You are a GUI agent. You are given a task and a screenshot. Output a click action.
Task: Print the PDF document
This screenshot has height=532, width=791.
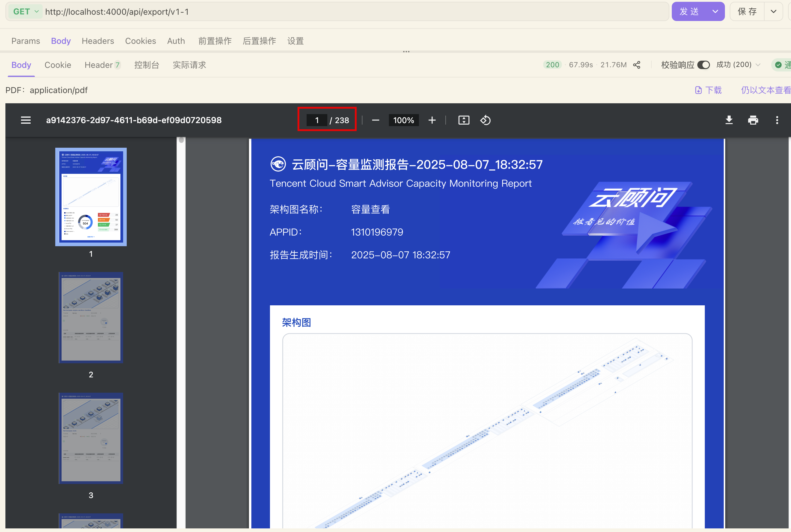[753, 120]
